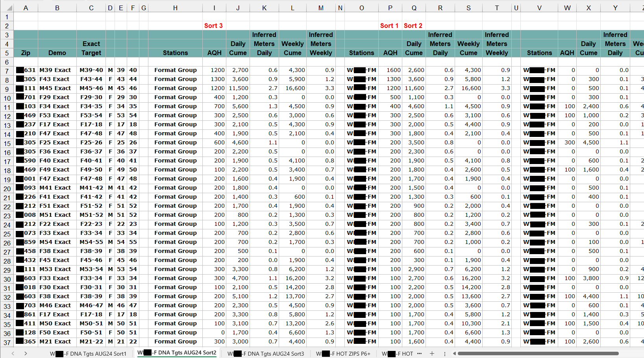This screenshot has width=644, height=358.
Task: Click the 11,500 Daily Cume cell
Action: coord(238,88)
